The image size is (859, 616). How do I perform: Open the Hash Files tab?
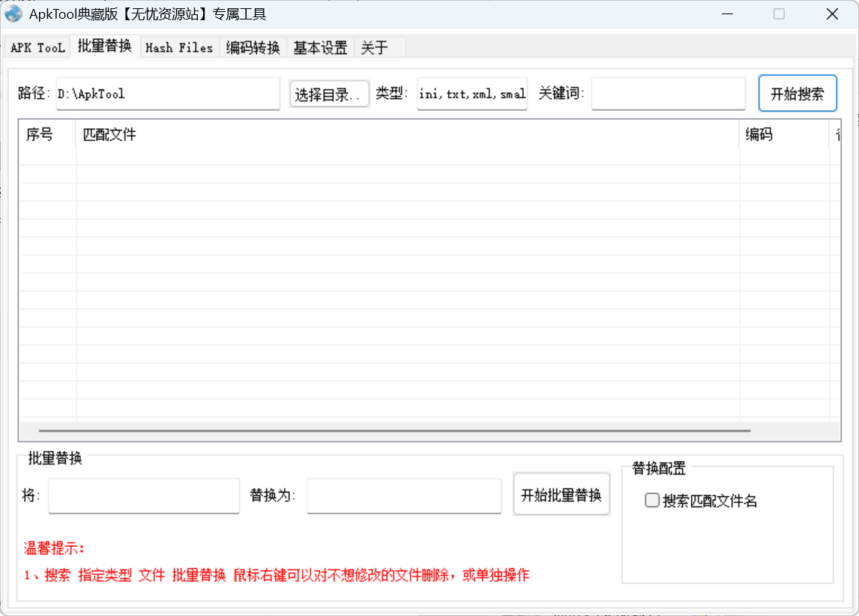(179, 48)
